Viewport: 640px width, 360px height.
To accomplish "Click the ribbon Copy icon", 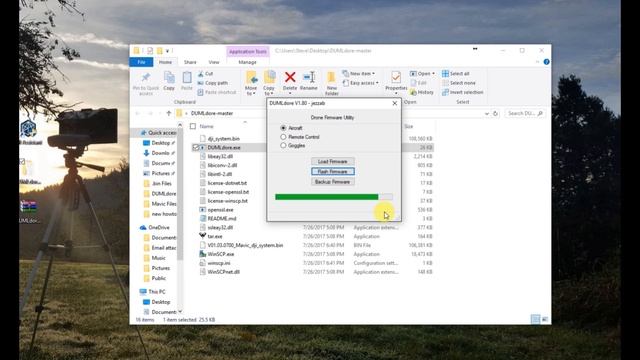I will [169, 77].
